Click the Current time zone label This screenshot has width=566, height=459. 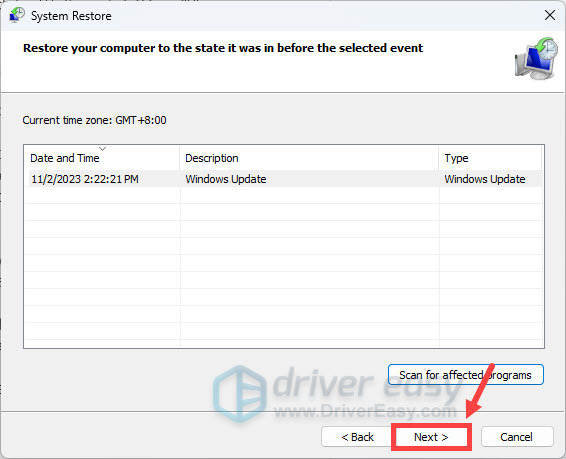[95, 120]
